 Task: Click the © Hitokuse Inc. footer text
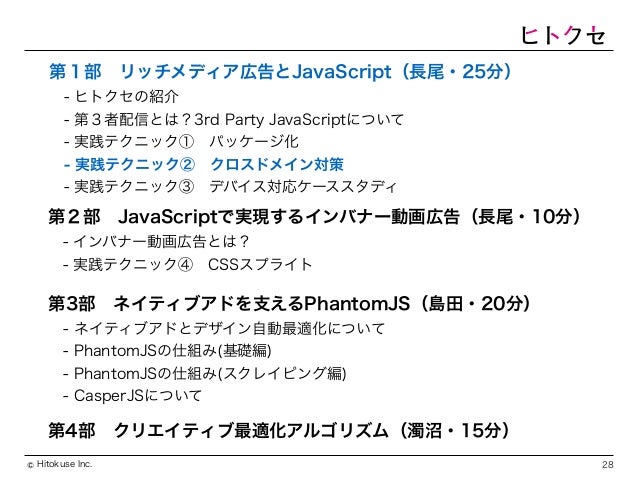[60, 464]
